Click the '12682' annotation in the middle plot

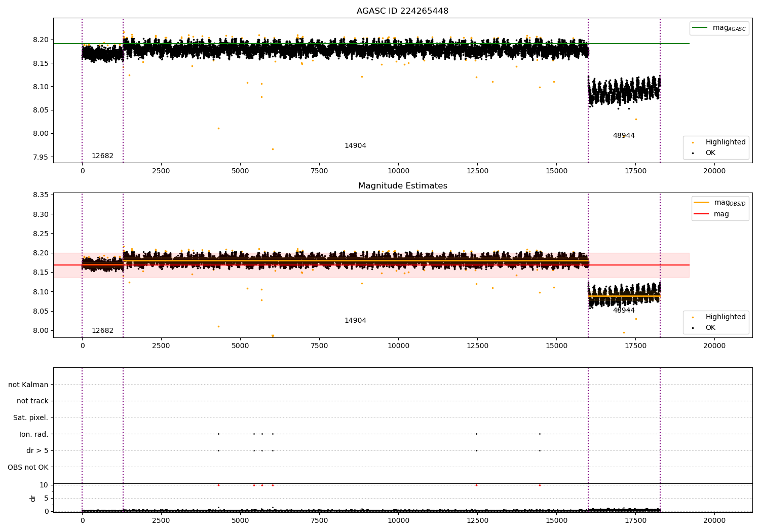click(102, 331)
